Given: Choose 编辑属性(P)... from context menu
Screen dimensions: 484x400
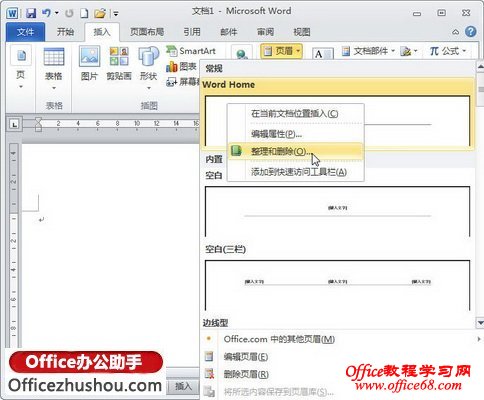Looking at the screenshot, I should (277, 134).
